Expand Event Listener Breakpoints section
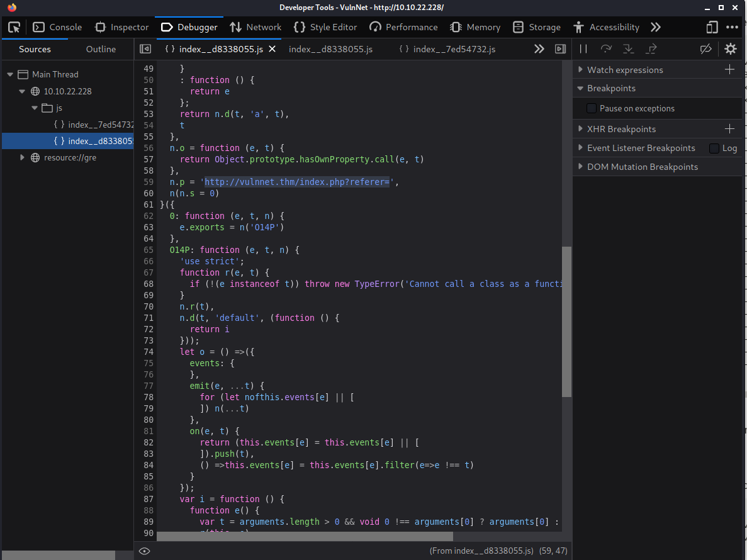747x560 pixels. (580, 148)
